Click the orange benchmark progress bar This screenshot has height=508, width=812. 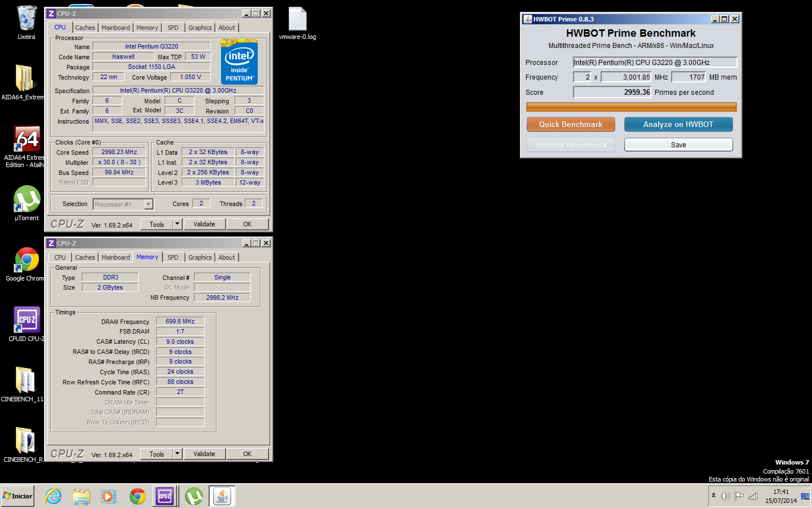click(632, 107)
